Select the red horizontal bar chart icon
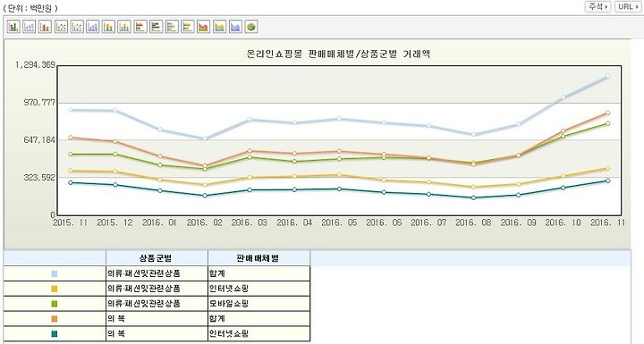The width and height of the screenshot is (644, 344). coord(140,27)
